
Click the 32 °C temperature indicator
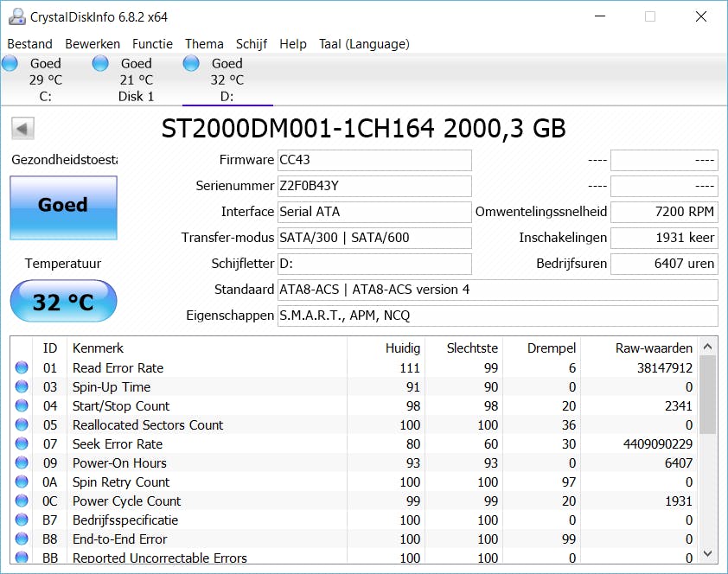point(62,300)
